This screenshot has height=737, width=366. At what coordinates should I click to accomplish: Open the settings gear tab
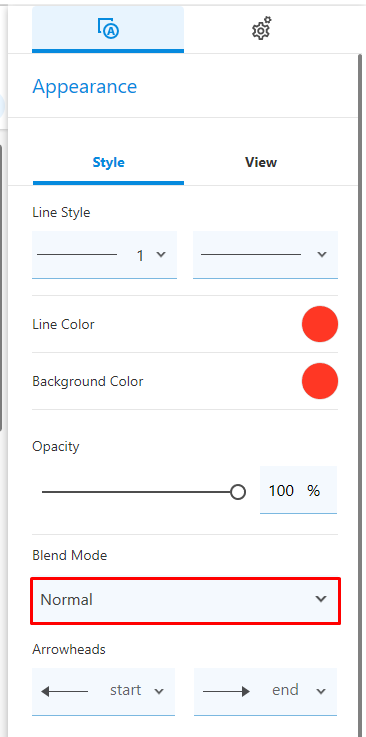click(261, 28)
